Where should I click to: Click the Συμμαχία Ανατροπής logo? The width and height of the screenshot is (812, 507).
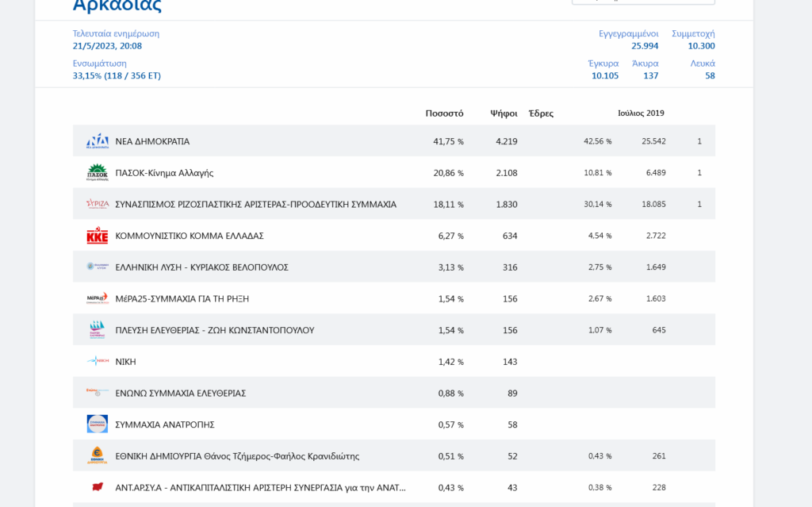click(98, 424)
